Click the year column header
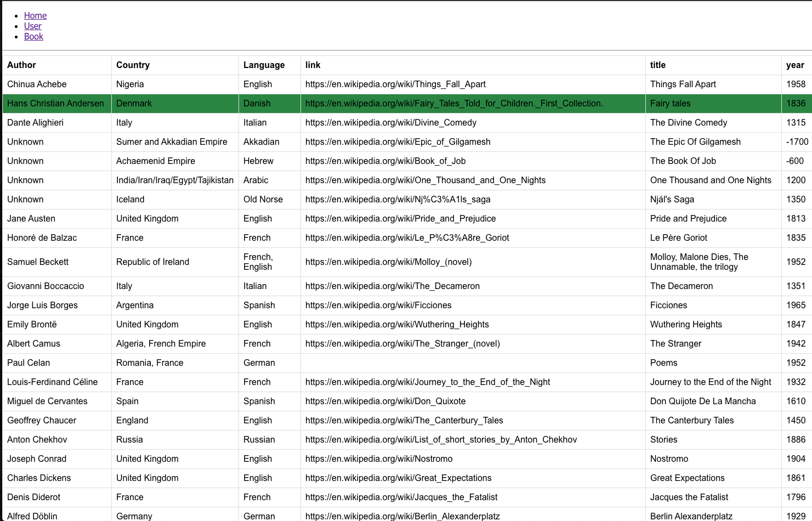Screen dimensions: 812x521 (797, 65)
